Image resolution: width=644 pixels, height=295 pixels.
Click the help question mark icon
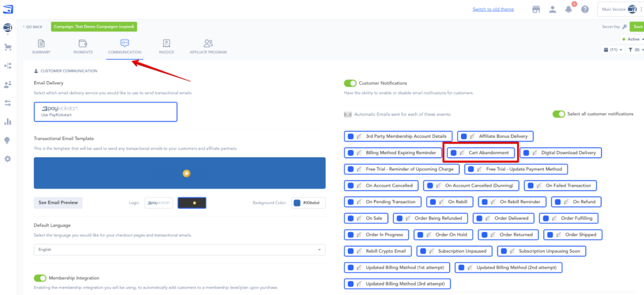[585, 9]
